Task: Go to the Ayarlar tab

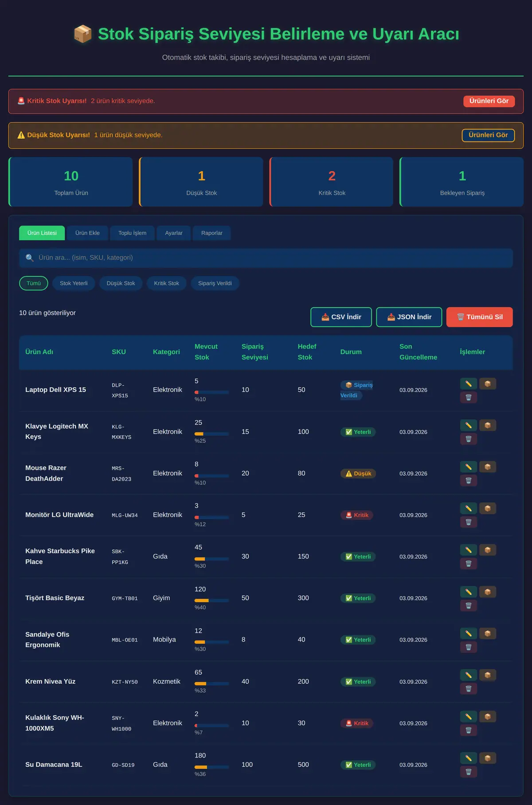Action: 174,233
